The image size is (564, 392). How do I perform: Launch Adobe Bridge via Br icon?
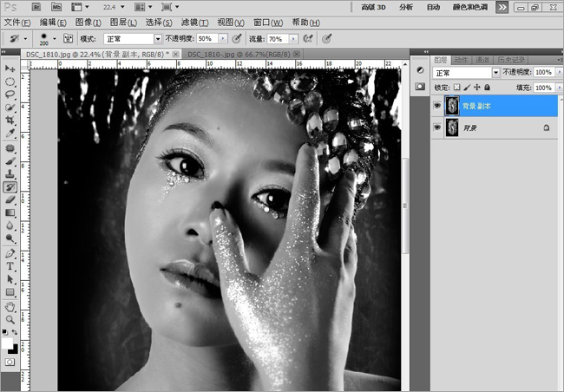pyautogui.click(x=36, y=7)
